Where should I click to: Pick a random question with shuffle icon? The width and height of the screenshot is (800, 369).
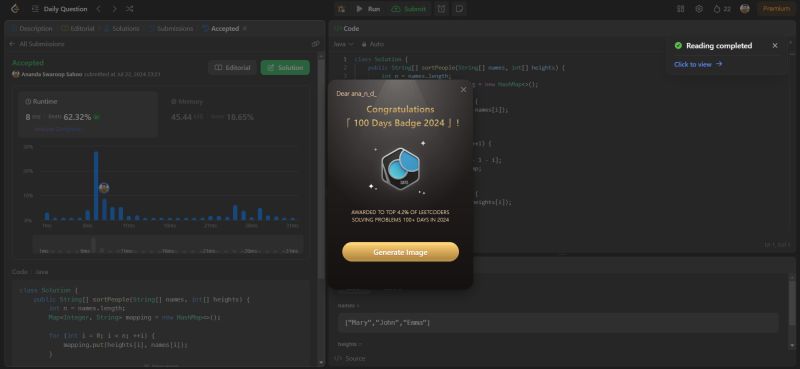coord(130,9)
